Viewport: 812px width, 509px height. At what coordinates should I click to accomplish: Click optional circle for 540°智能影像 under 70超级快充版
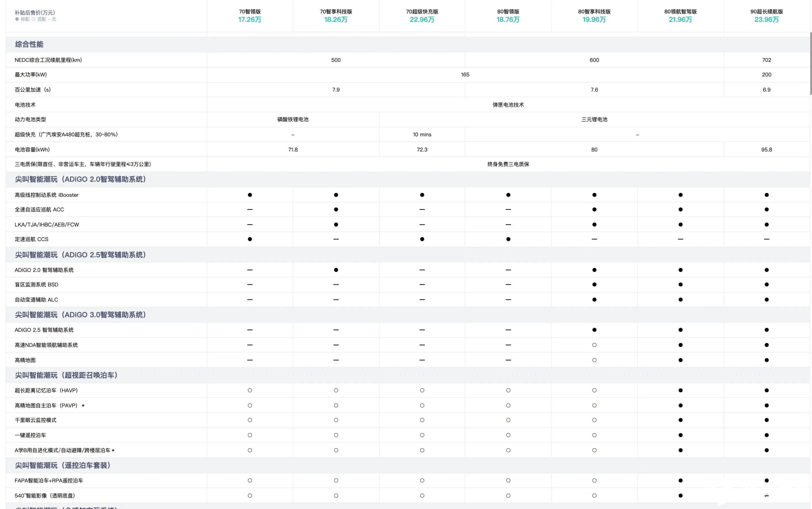point(422,496)
